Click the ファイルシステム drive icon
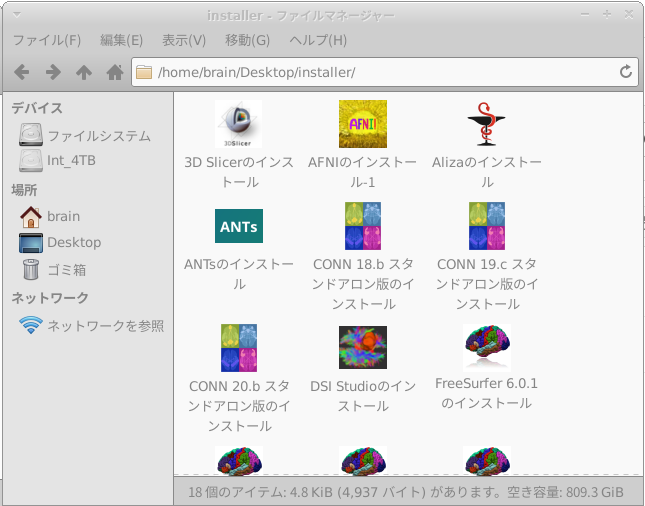The width and height of the screenshot is (645, 506). [x=30, y=135]
